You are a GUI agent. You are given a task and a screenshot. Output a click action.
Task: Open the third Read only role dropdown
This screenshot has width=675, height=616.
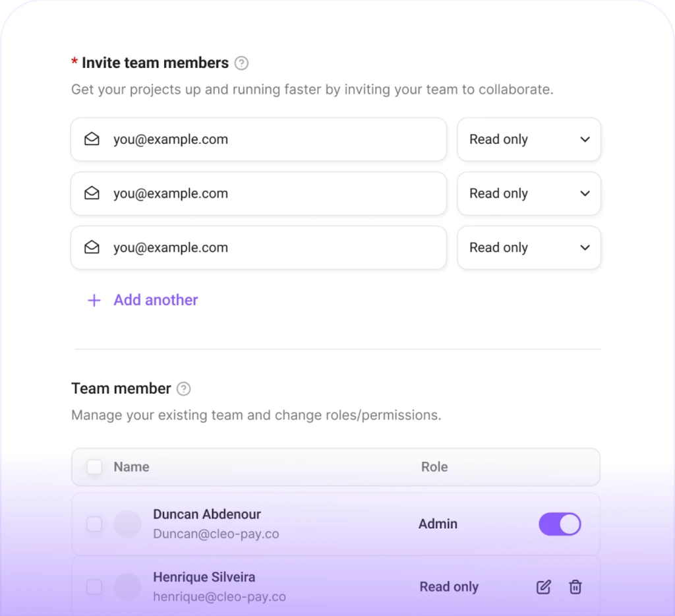point(529,247)
